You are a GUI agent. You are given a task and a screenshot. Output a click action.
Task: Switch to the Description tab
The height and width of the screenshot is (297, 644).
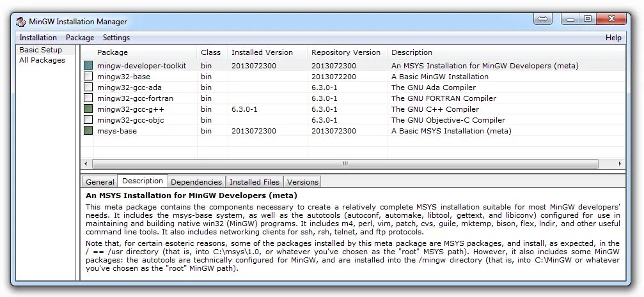pos(143,181)
